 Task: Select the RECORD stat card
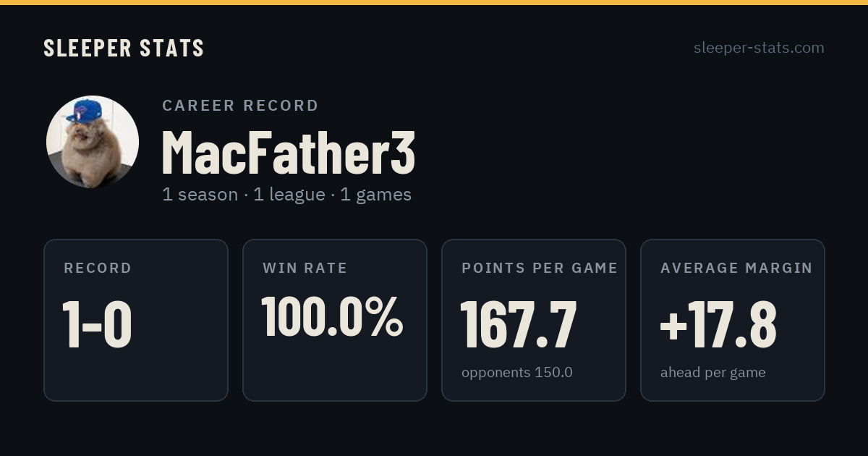136,320
